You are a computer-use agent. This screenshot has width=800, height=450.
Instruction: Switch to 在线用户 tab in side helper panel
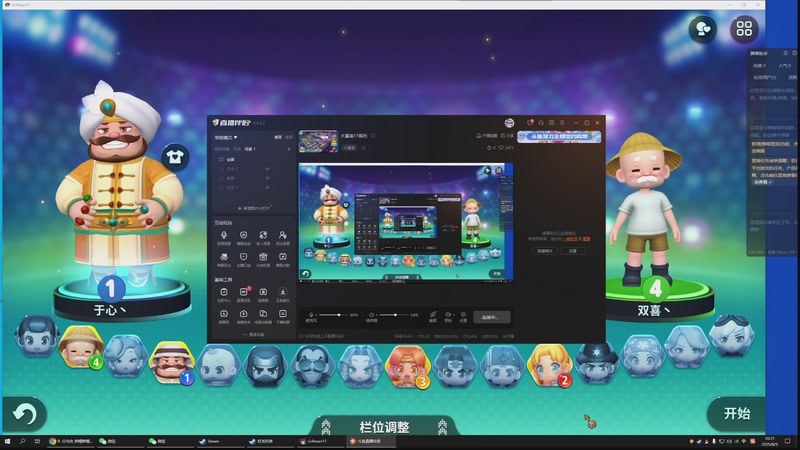click(x=764, y=78)
